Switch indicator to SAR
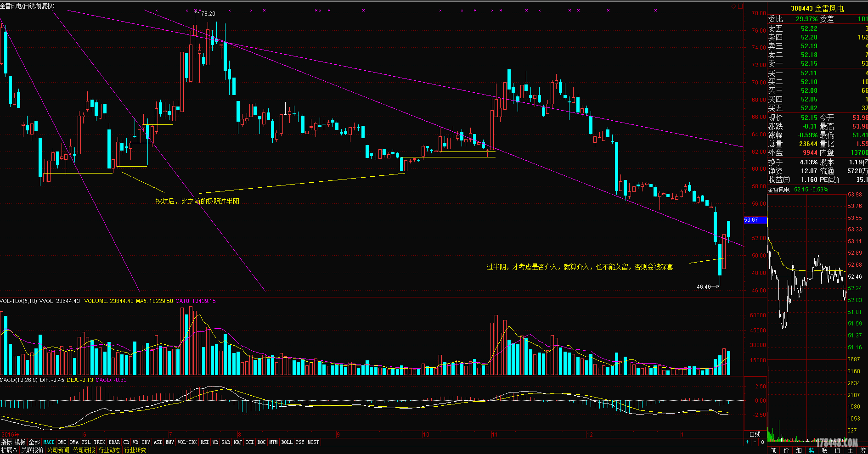This screenshot has width=868, height=454. [226, 442]
